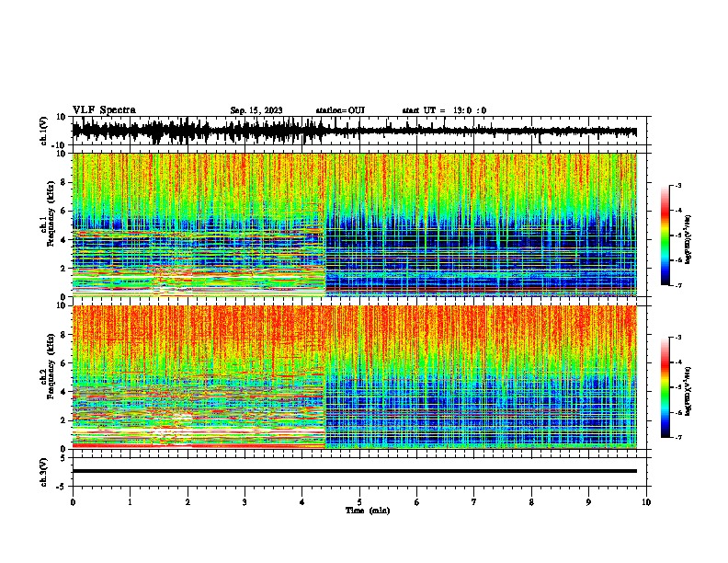Image resolution: width=728 pixels, height=563 pixels.
Task: Click the ch.3 flat voltage trace
Action: [355, 471]
